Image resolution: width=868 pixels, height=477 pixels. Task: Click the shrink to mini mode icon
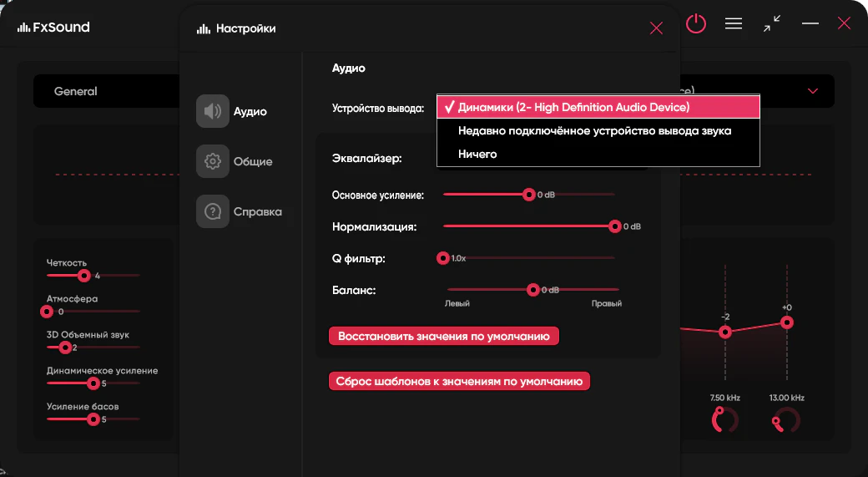click(772, 24)
